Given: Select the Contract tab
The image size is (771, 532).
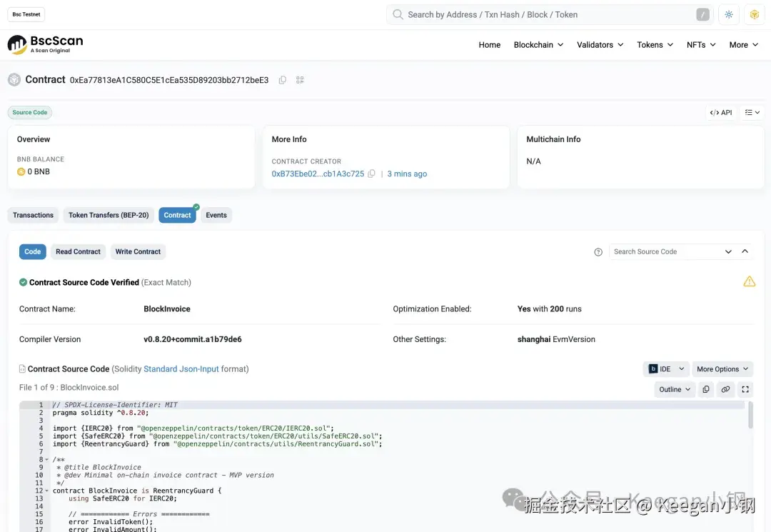Looking at the screenshot, I should point(177,216).
